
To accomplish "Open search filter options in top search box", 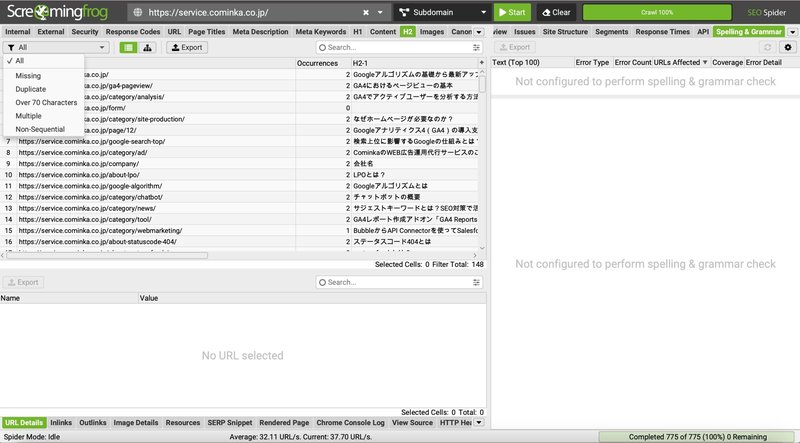I will pyautogui.click(x=476, y=47).
